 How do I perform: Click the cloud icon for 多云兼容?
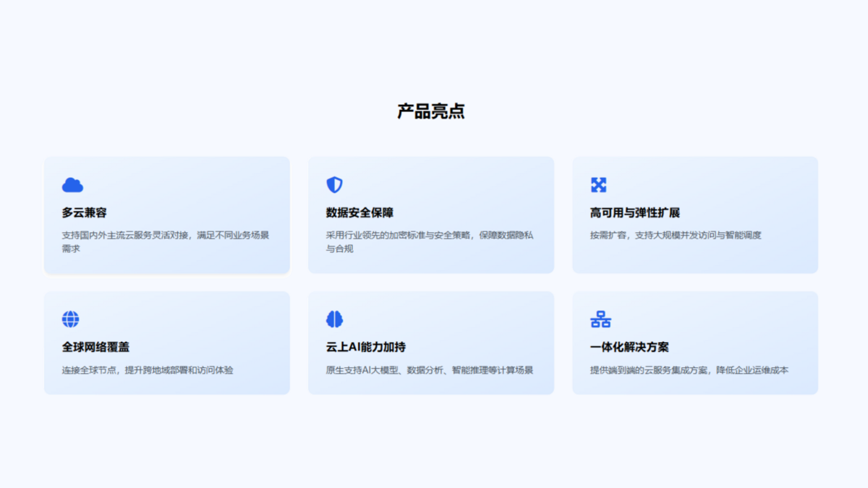(x=72, y=185)
